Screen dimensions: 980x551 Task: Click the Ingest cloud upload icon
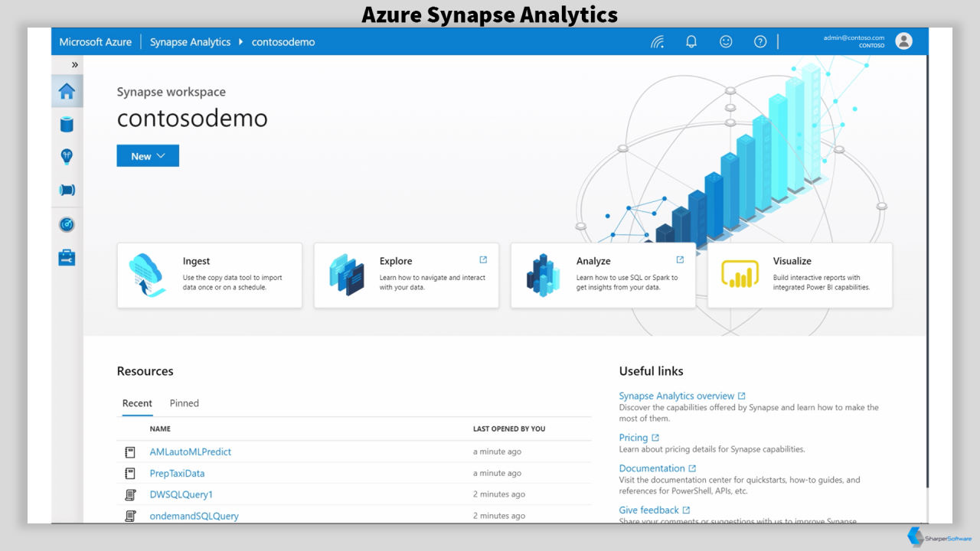point(147,275)
